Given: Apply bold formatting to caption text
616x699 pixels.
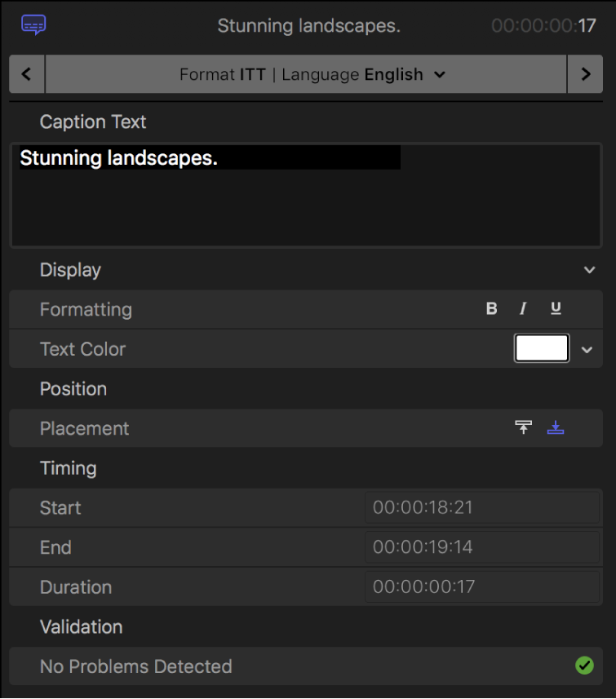Looking at the screenshot, I should (491, 308).
